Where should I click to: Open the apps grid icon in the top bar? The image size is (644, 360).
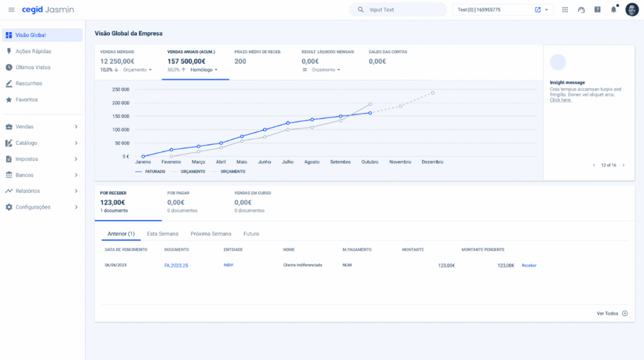565,10
